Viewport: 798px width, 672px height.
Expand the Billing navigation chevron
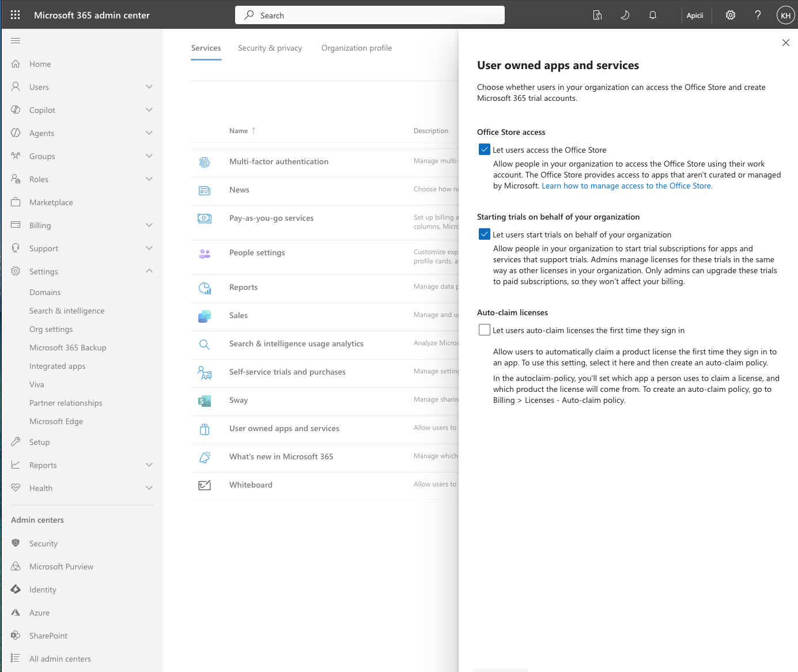149,225
